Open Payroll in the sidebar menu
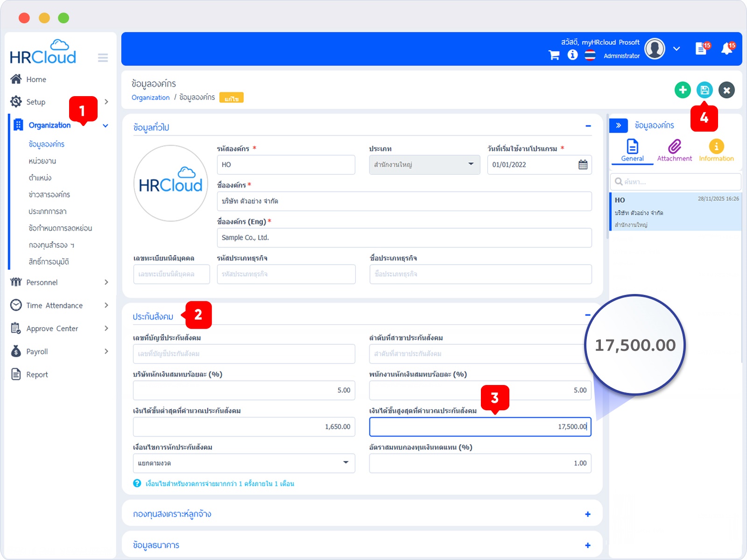The height and width of the screenshot is (560, 747). (x=37, y=352)
